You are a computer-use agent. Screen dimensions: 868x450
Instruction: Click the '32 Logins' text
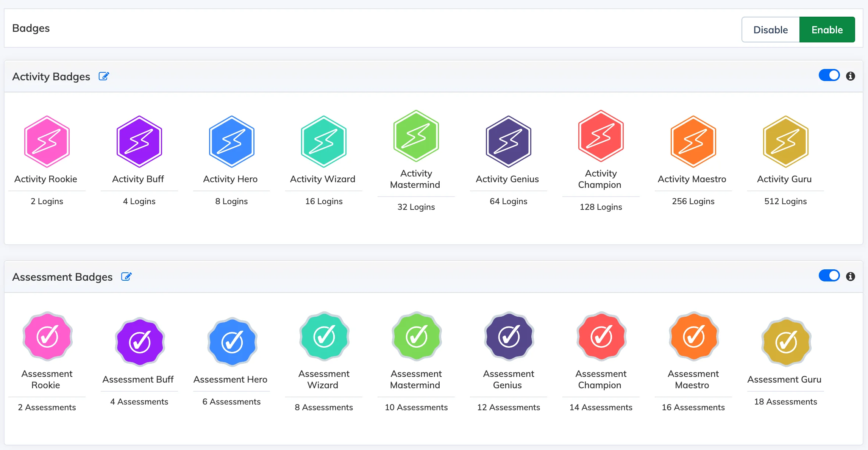coord(416,207)
